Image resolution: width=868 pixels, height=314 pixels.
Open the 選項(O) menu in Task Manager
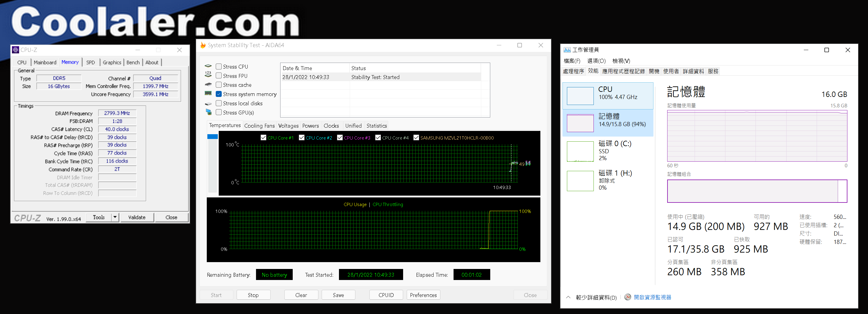coord(596,61)
